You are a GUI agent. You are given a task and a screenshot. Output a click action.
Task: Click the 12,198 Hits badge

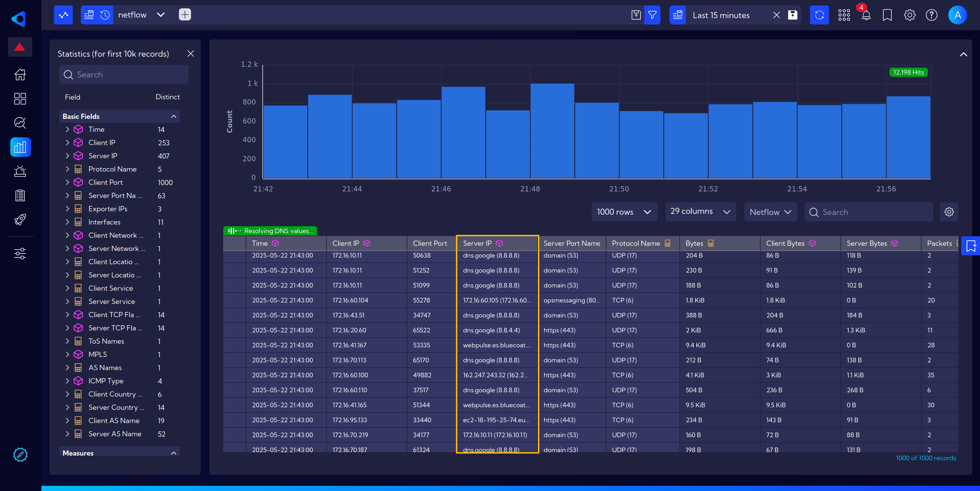click(908, 72)
